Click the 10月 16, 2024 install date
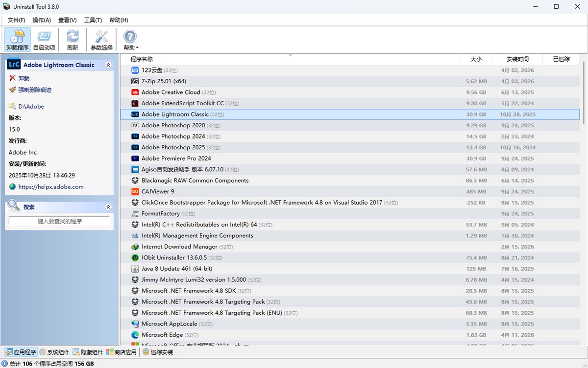The height and width of the screenshot is (368, 588). (x=517, y=147)
